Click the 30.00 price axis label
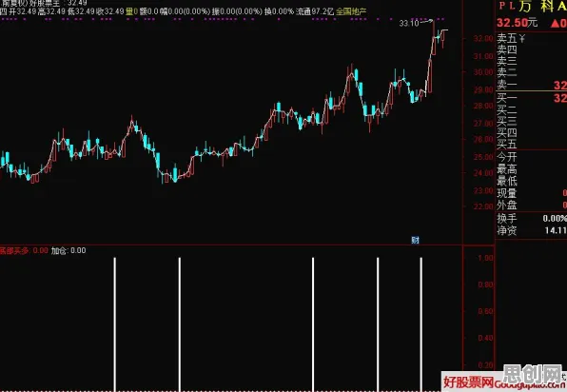 [483, 72]
